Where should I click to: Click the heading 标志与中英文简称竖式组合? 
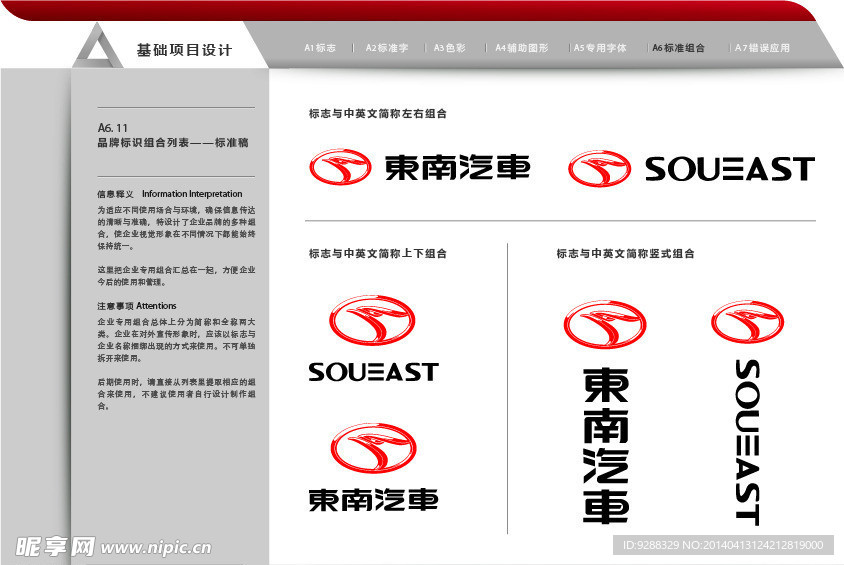point(625,253)
